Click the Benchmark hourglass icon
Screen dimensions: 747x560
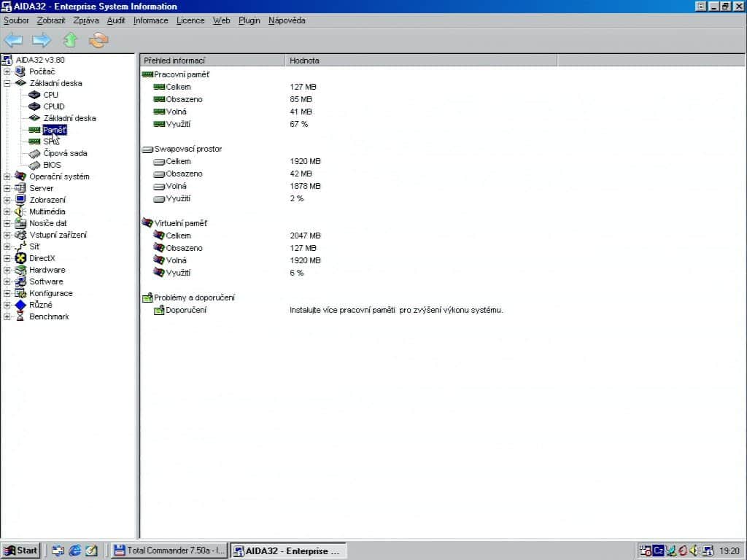20,316
